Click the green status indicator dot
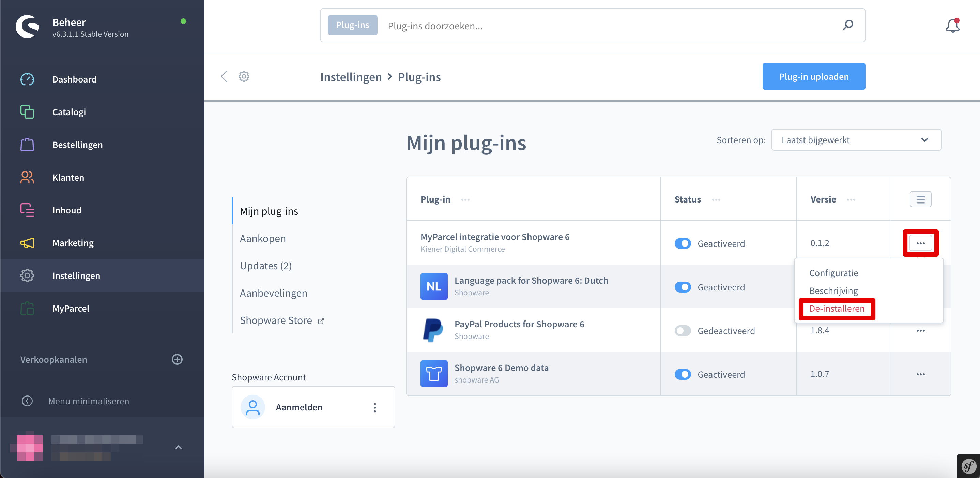Image resolution: width=980 pixels, height=478 pixels. point(184,22)
